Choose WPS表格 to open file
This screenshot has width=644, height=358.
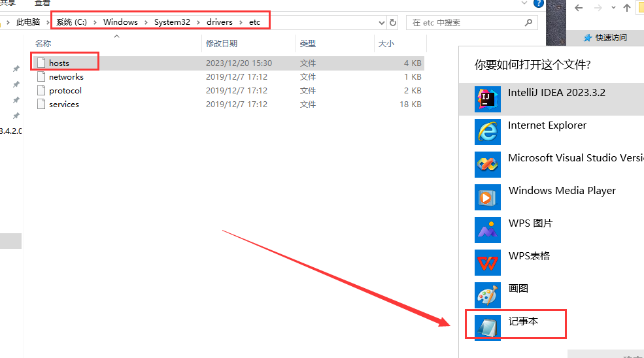pyautogui.click(x=552, y=263)
